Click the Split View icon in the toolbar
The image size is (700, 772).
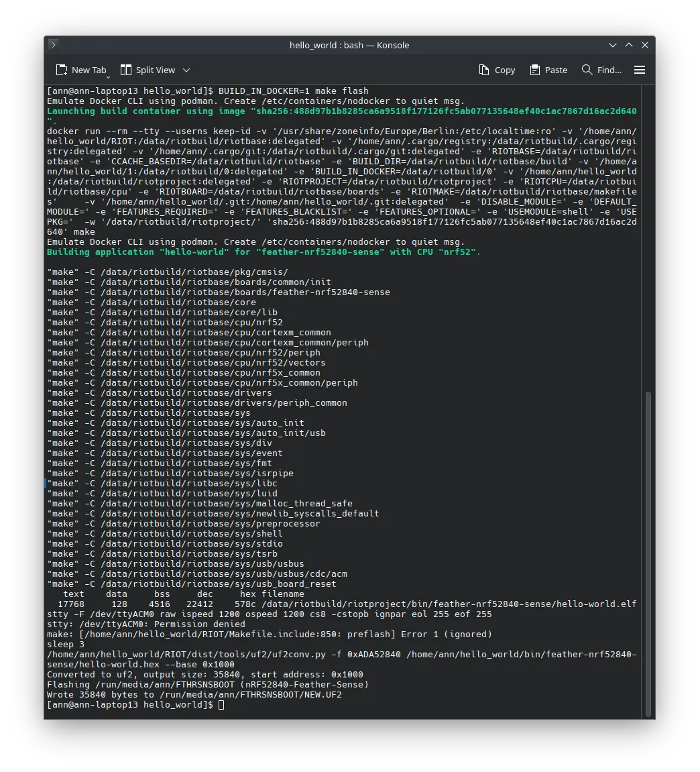pyautogui.click(x=125, y=69)
